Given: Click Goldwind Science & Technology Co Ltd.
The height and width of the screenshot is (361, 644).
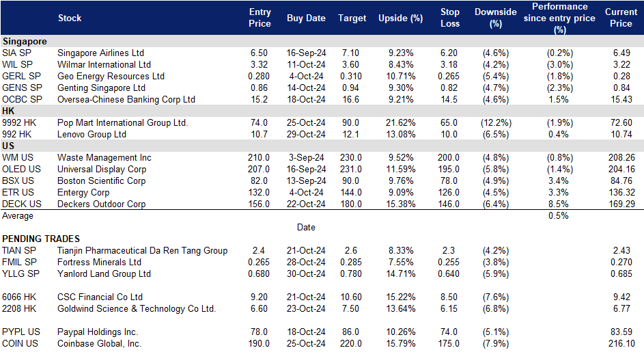Looking at the screenshot, I should click(x=137, y=309).
